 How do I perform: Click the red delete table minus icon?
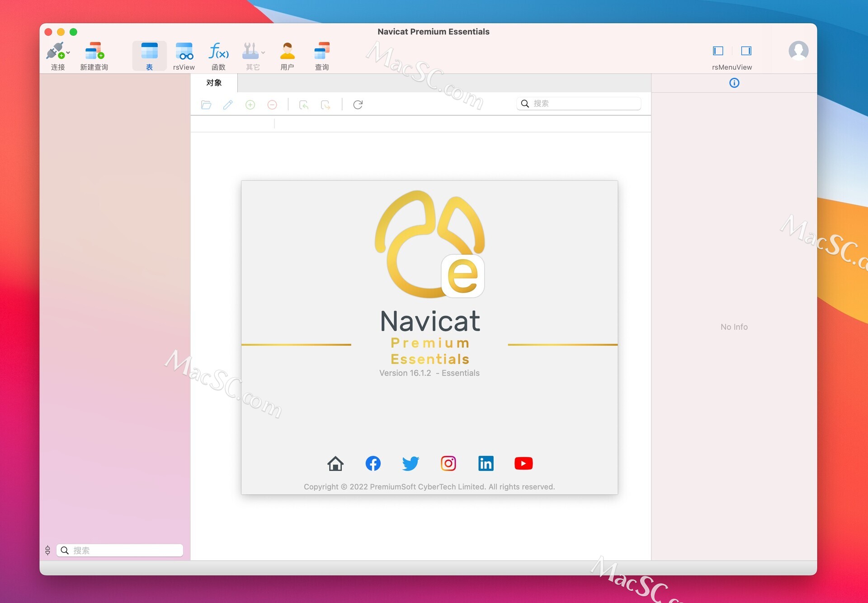click(272, 104)
